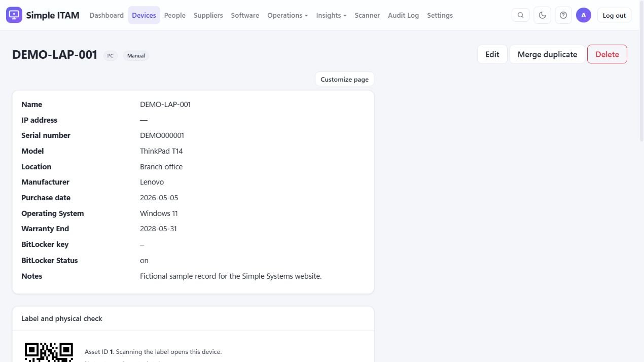Click the Manual source badge
The width and height of the screenshot is (644, 362).
(136, 56)
